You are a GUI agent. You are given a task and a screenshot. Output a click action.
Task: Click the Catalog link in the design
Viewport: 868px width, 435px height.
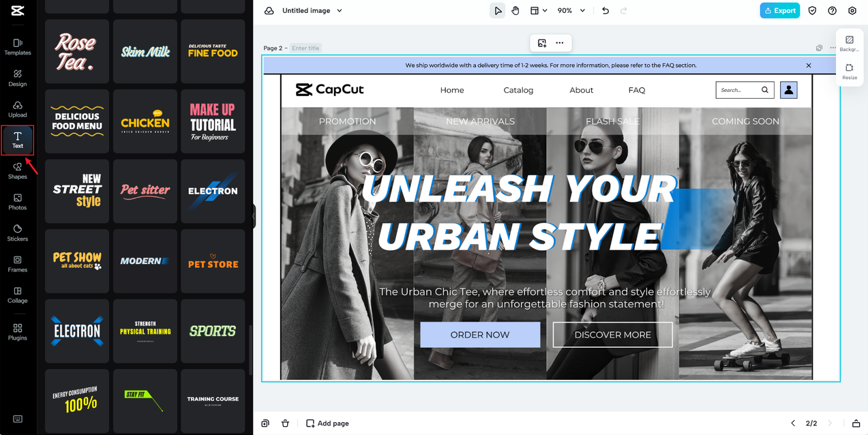518,90
